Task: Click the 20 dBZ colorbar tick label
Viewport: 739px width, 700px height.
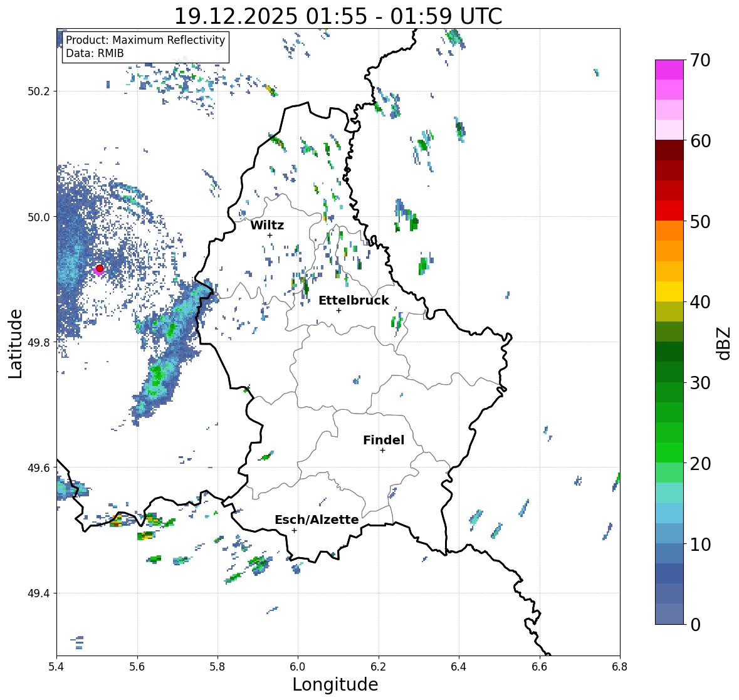Action: (700, 464)
